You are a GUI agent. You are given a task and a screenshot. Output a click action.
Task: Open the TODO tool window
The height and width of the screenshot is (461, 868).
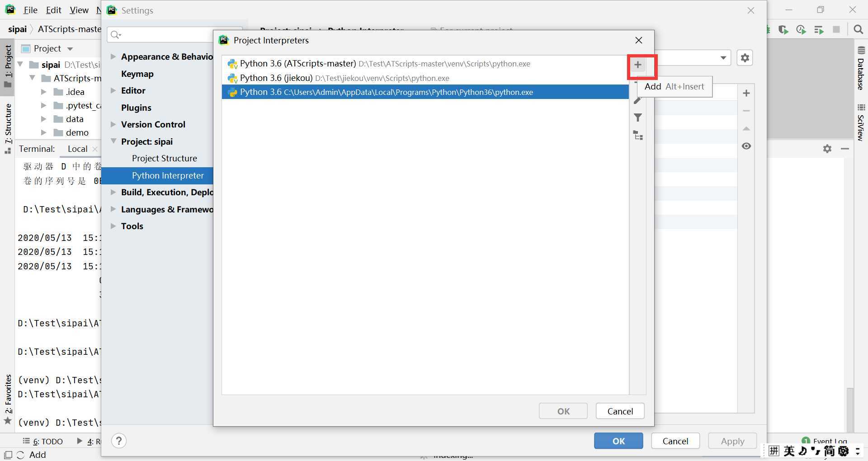click(43, 441)
